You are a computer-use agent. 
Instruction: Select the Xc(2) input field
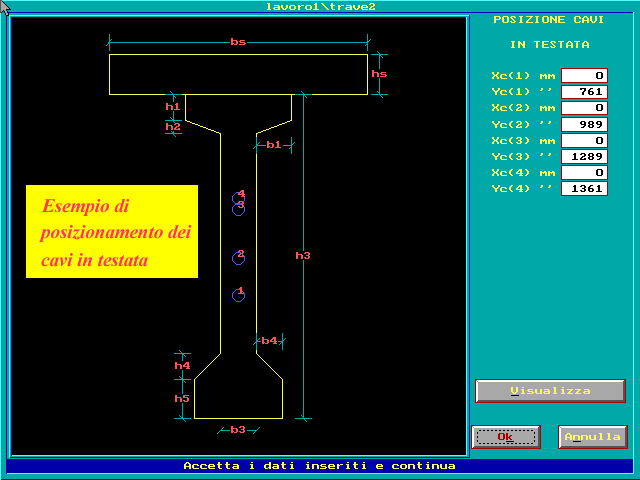click(584, 108)
